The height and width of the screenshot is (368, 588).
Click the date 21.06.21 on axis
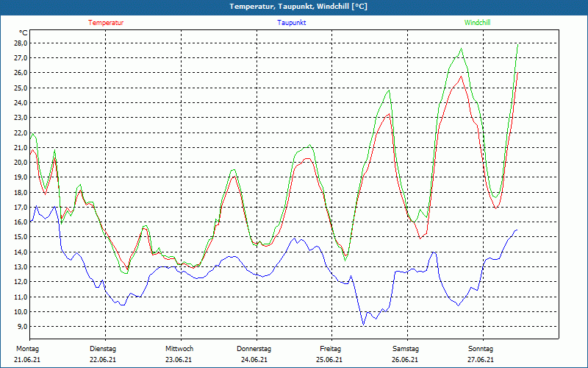pos(27,360)
